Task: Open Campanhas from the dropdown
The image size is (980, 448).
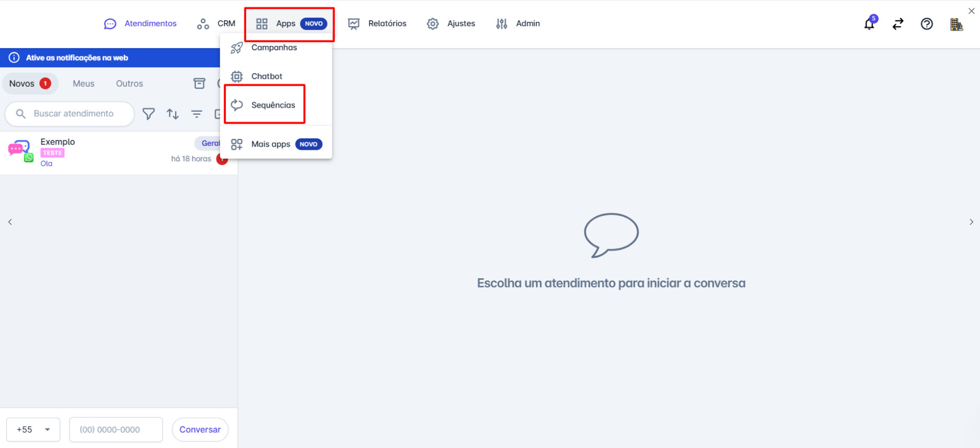Action: click(x=274, y=48)
